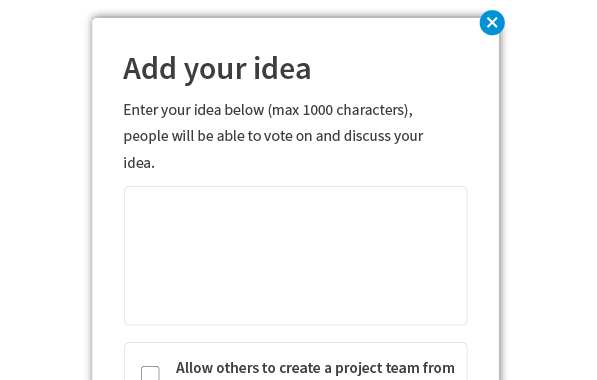This screenshot has width=597, height=380.
Task: Place cursor at top of idea box
Action: [x=295, y=196]
